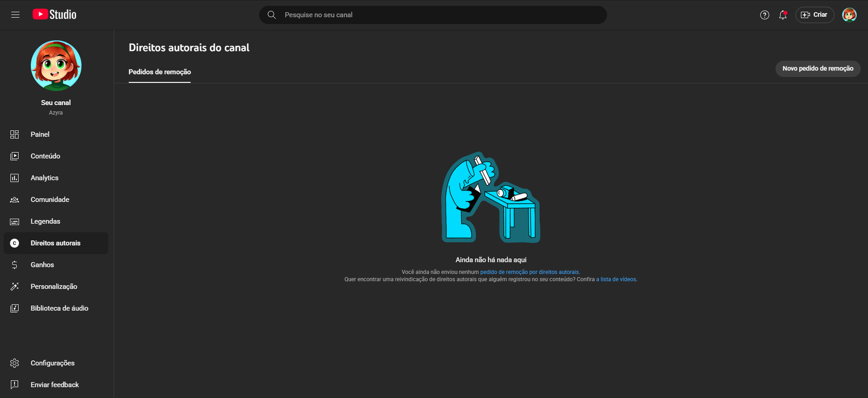Click the Conteúdo play icon
Image resolution: width=868 pixels, height=398 pixels.
point(15,156)
